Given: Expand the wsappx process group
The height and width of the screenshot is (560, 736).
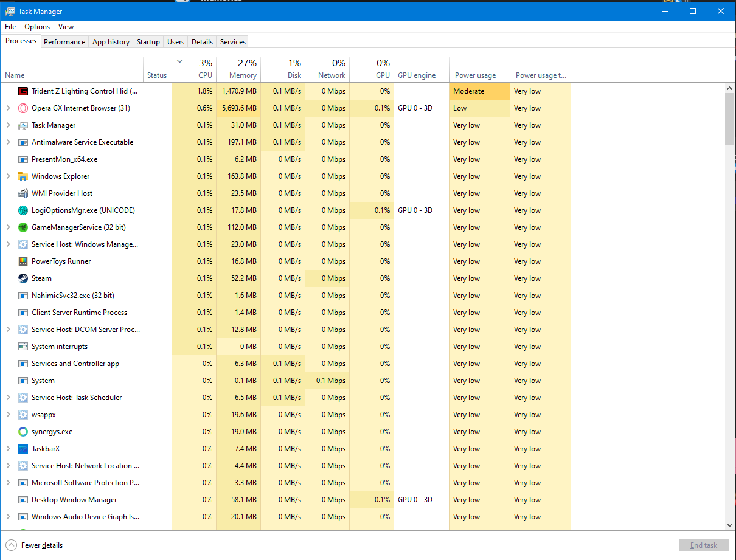Looking at the screenshot, I should coord(8,415).
